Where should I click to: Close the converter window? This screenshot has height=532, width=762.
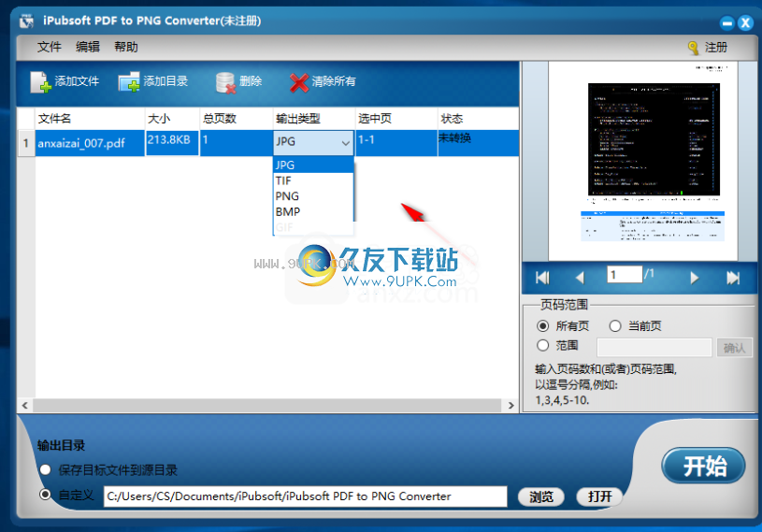(745, 22)
